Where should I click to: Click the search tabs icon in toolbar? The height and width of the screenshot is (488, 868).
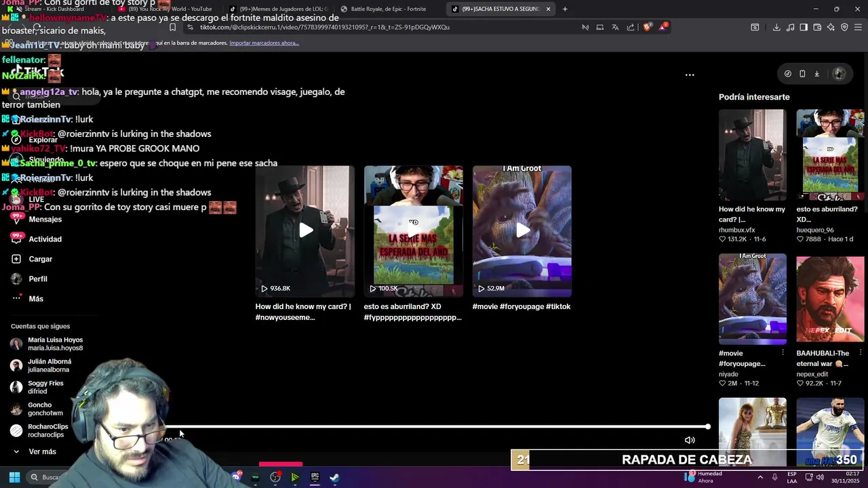pyautogui.click(x=755, y=27)
